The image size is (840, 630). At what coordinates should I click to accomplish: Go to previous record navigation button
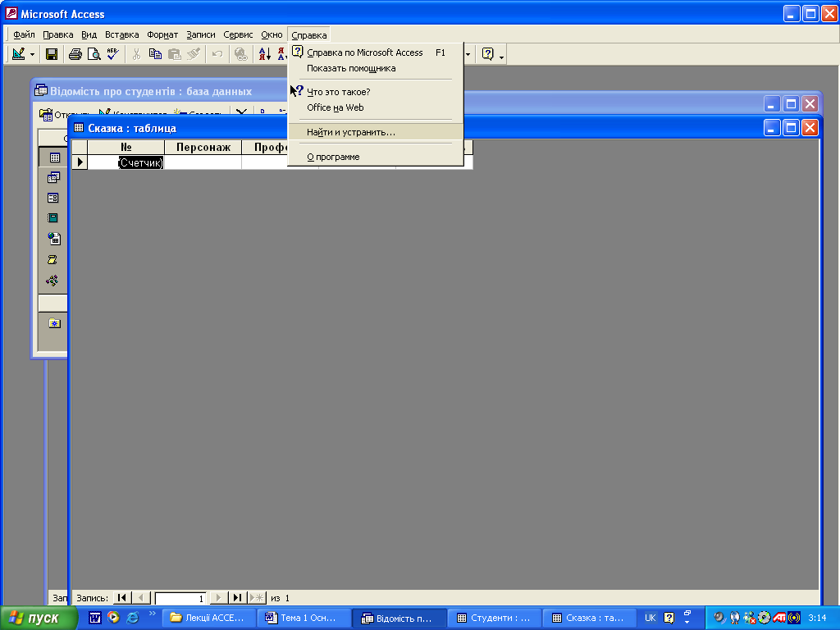141,598
